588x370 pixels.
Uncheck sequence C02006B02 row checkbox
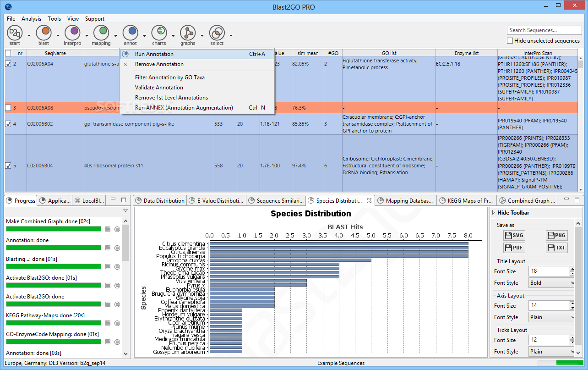click(8, 124)
